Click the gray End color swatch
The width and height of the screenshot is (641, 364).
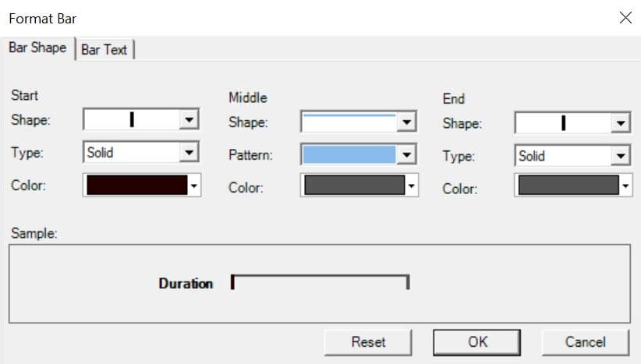pos(568,186)
